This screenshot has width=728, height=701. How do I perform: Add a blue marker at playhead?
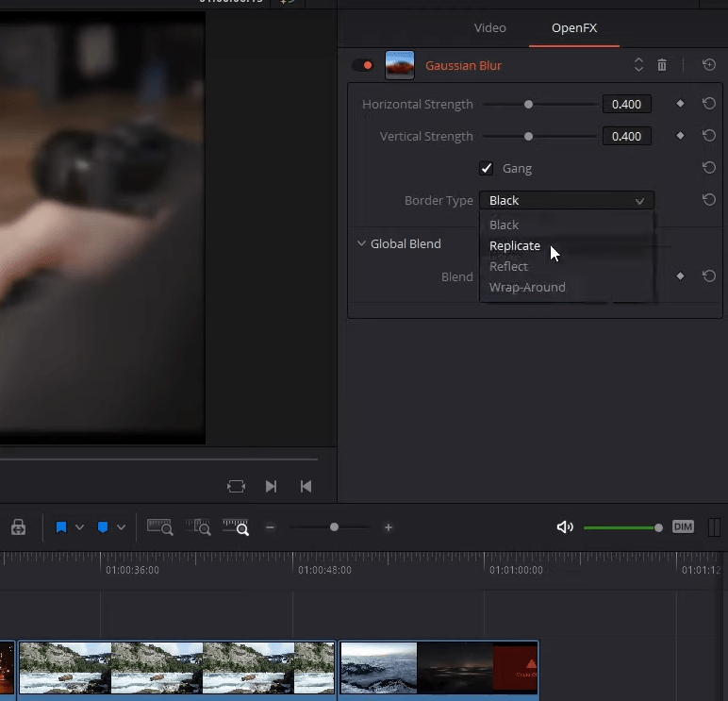[x=103, y=527]
